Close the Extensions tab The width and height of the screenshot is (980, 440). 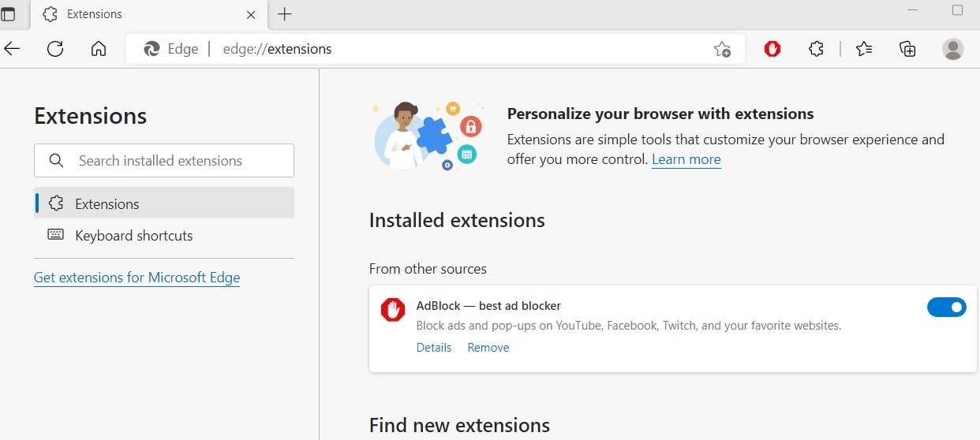tap(251, 14)
